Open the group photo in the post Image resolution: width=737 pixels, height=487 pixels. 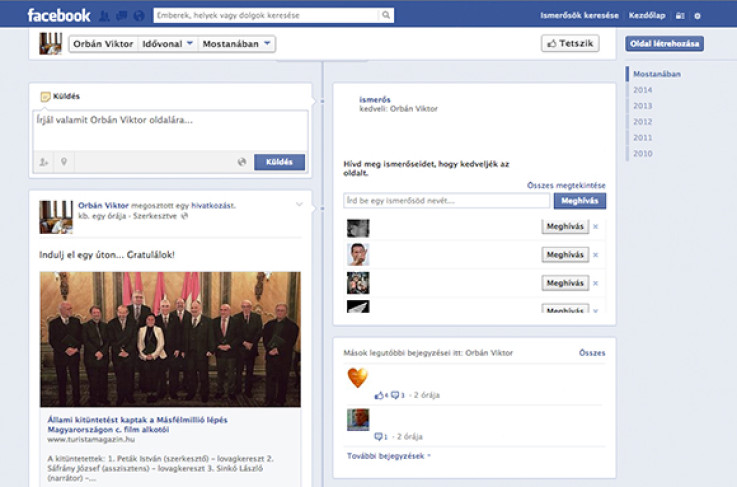pyautogui.click(x=170, y=339)
